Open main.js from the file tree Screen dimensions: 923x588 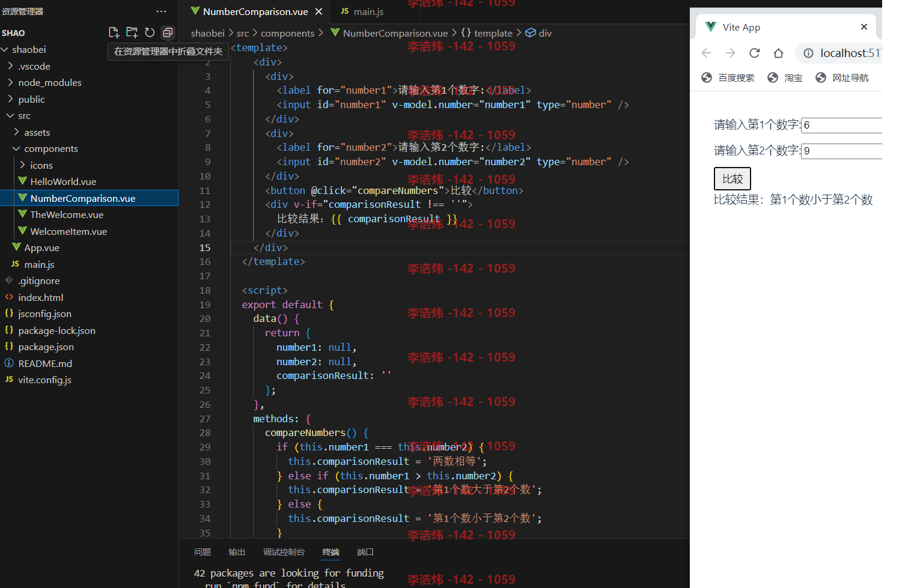point(39,264)
